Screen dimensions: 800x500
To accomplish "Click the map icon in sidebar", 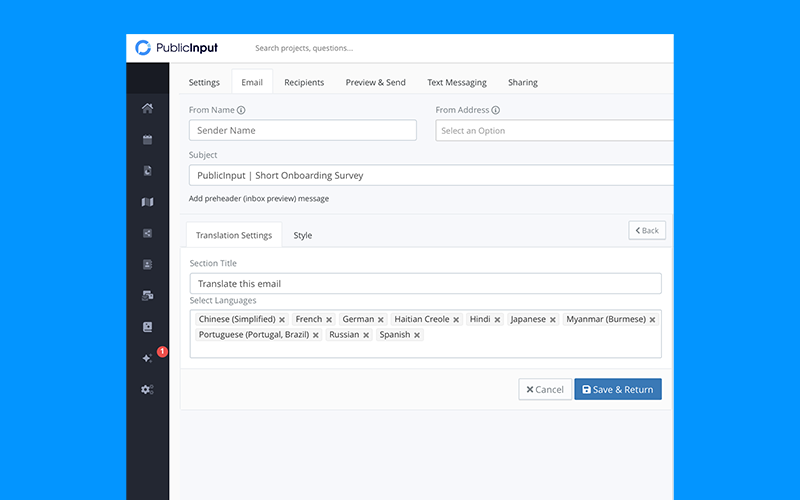I will click(147, 202).
